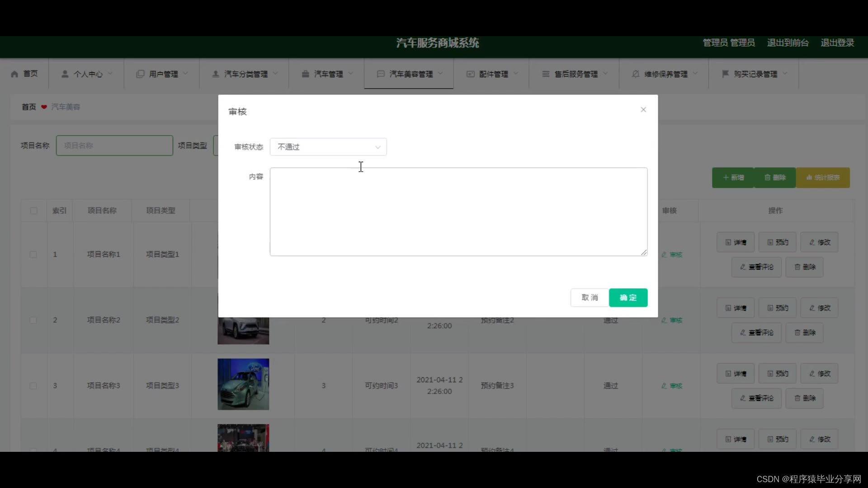The height and width of the screenshot is (488, 868).
Task: Select the checkbox beside 项目名称3
Action: click(x=33, y=386)
